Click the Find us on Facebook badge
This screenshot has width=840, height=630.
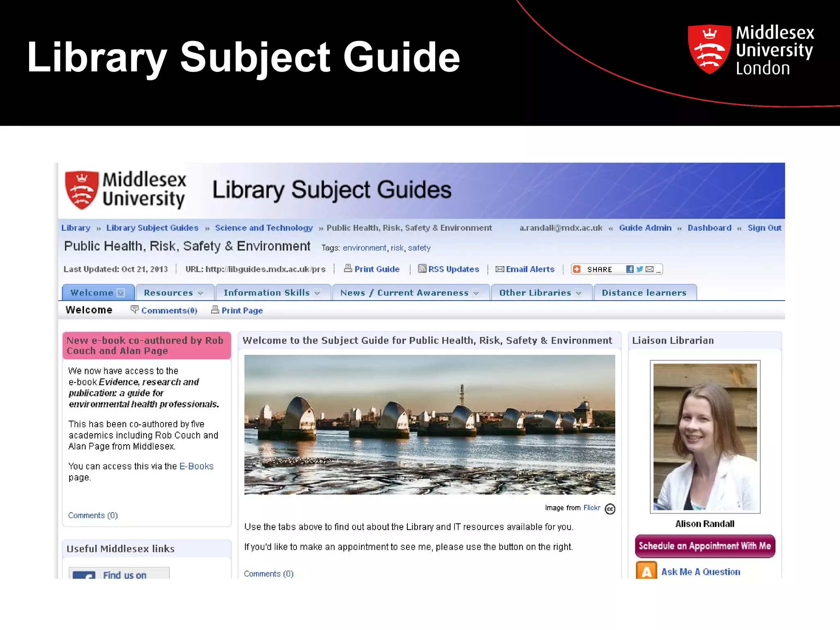click(x=119, y=573)
